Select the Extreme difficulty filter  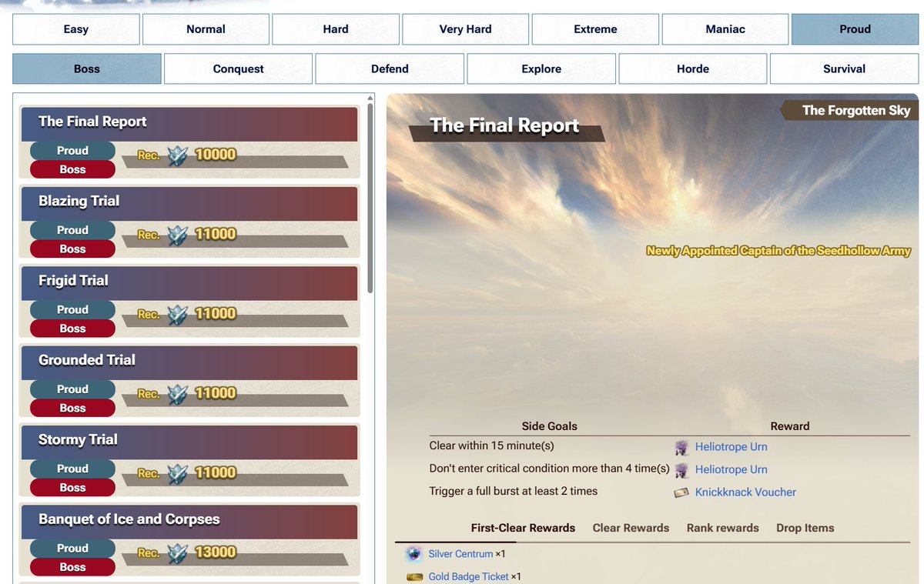pos(595,29)
